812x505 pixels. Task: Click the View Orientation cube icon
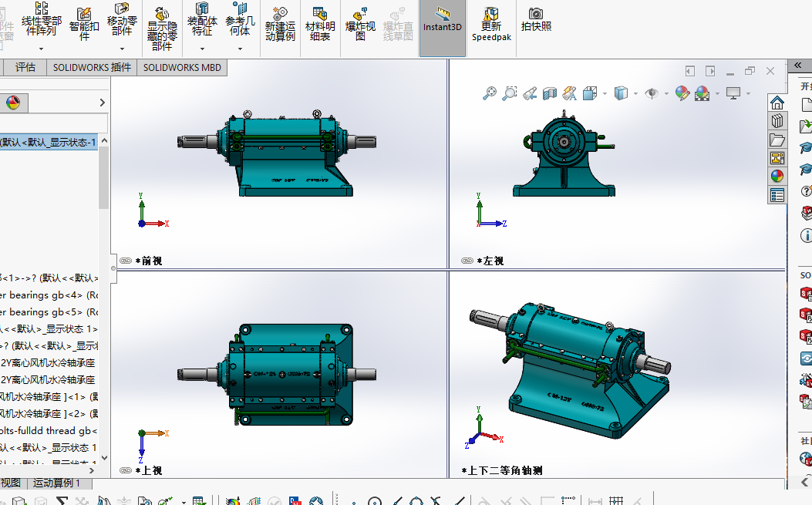[x=590, y=93]
